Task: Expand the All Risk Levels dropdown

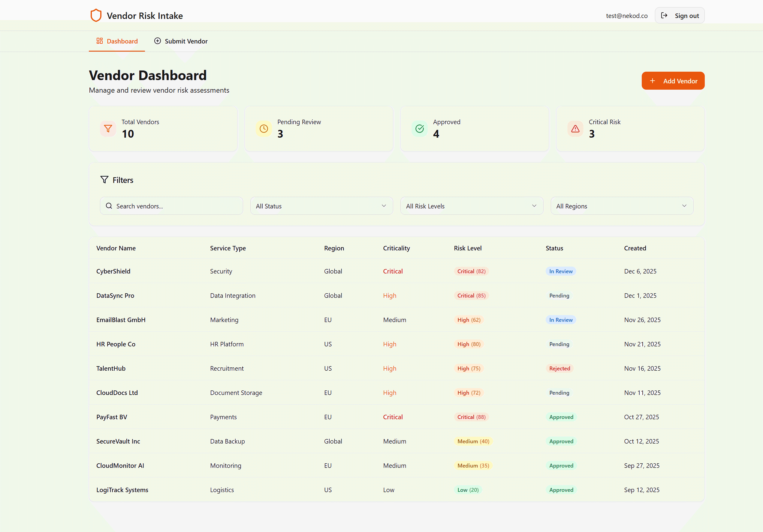Action: click(471, 206)
